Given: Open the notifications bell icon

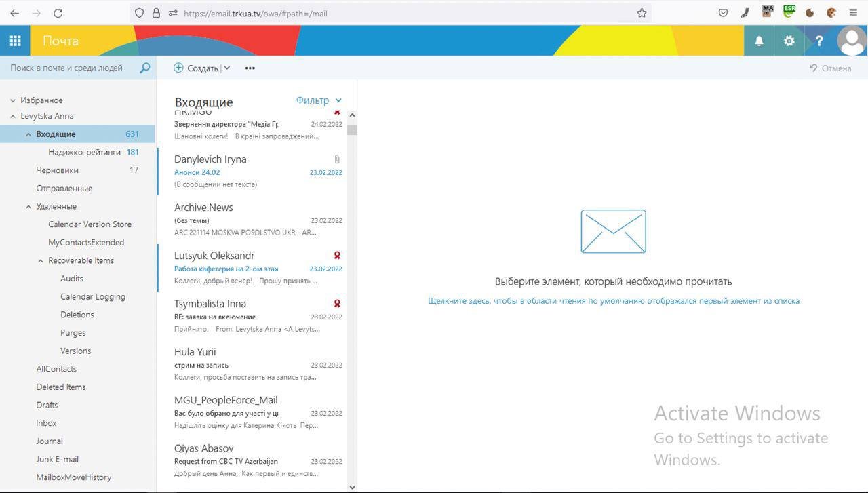Looking at the screenshot, I should pyautogui.click(x=759, y=41).
